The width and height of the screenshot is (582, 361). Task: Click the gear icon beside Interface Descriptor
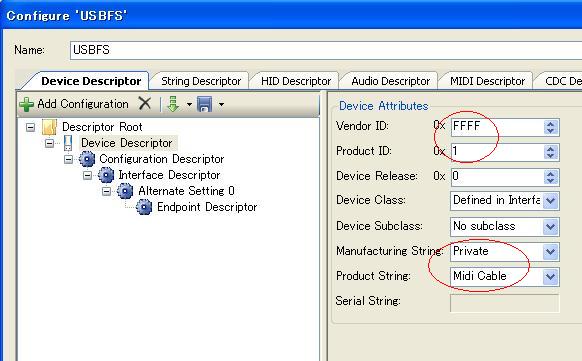106,175
